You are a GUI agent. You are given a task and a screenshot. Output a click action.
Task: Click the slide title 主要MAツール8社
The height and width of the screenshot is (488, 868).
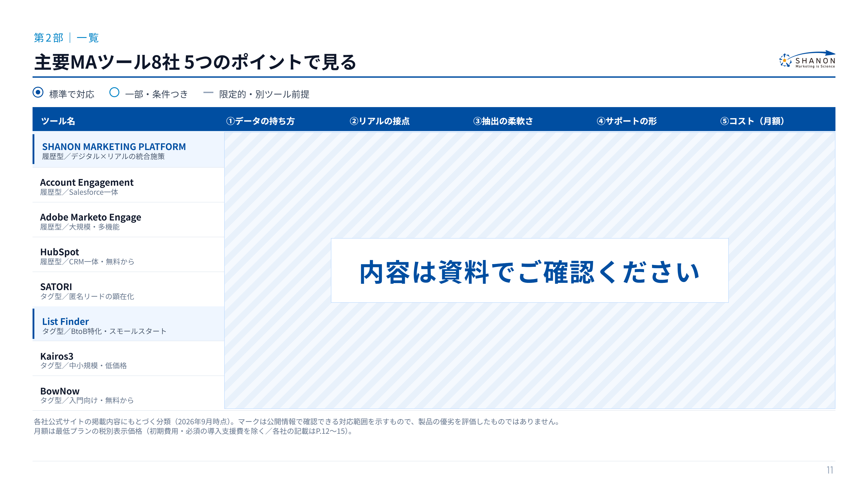point(107,62)
